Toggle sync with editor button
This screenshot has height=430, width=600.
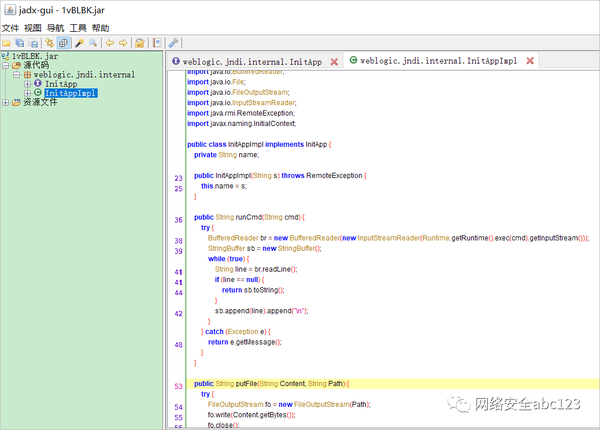[x=49, y=44]
